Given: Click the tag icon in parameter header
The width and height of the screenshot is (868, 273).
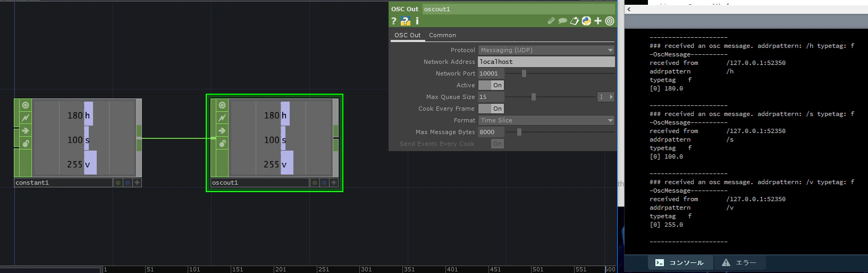Looking at the screenshot, I should click(x=575, y=21).
